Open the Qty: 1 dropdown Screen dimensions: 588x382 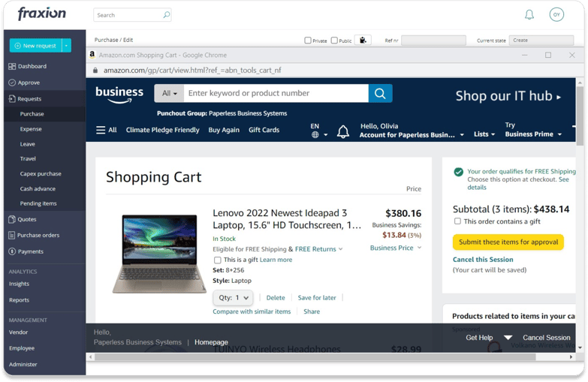[x=234, y=298]
